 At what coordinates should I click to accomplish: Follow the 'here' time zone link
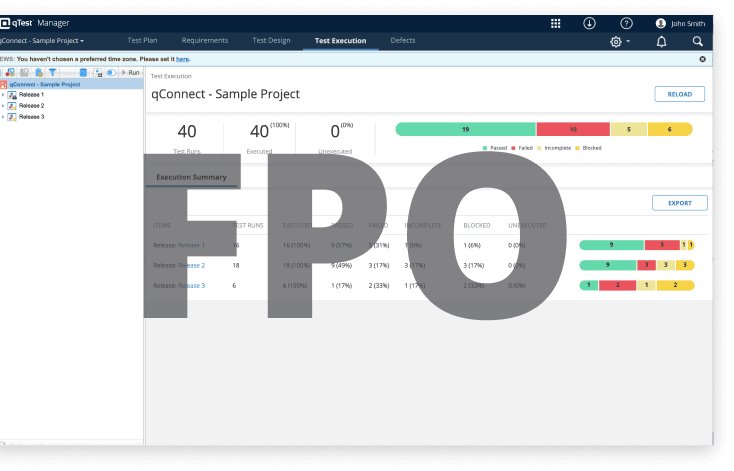[182, 59]
